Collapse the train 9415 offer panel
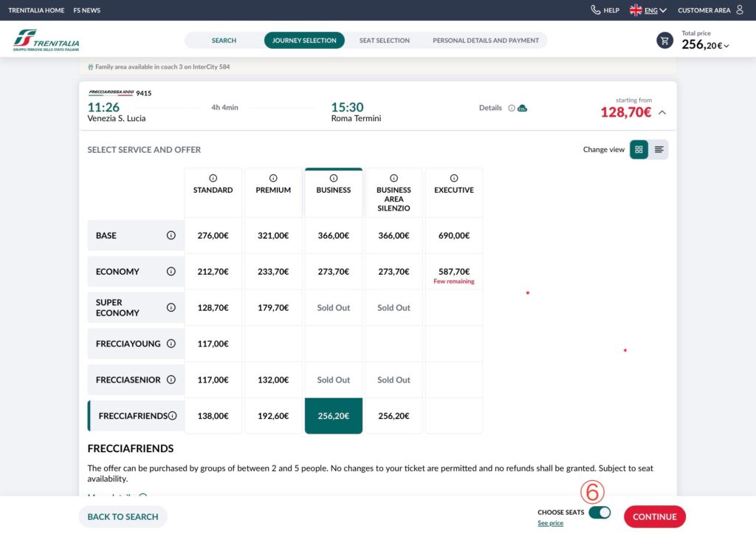The width and height of the screenshot is (756, 537). click(x=661, y=113)
